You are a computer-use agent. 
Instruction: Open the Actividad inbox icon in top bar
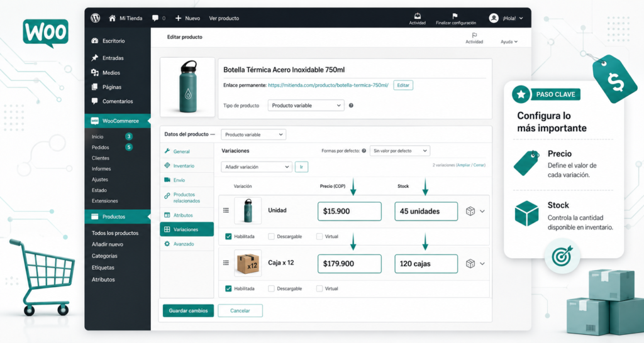pyautogui.click(x=418, y=16)
